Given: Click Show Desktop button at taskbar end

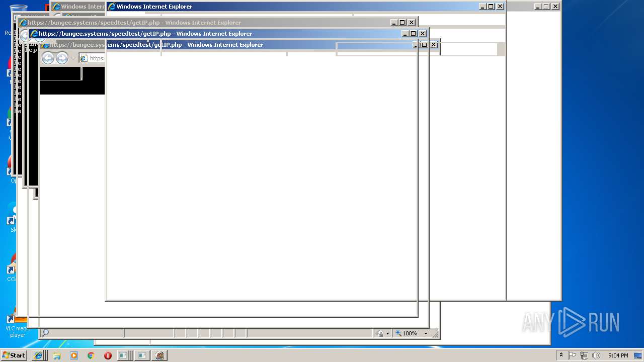Looking at the screenshot, I should tap(638, 355).
